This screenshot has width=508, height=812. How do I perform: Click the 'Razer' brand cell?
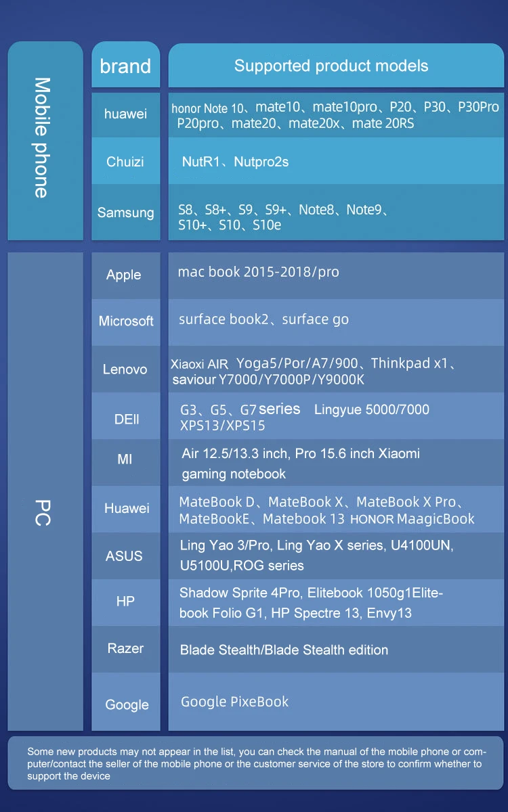[125, 648]
